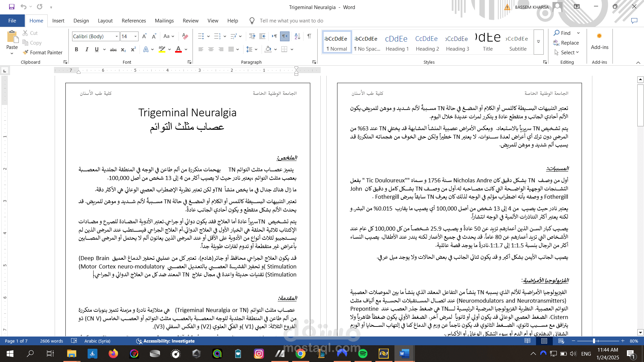The width and height of the screenshot is (644, 362).
Task: Click the Format Painter brush
Action: [25, 52]
